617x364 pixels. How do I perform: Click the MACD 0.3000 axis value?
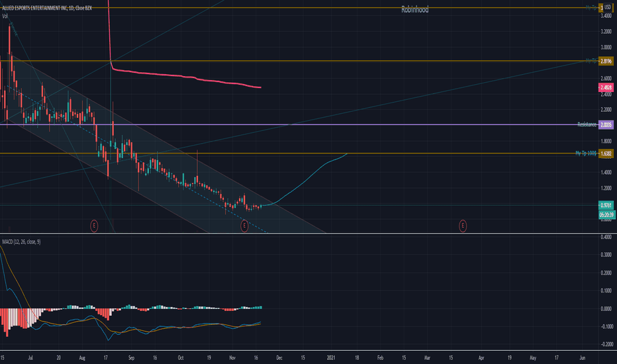[606, 255]
